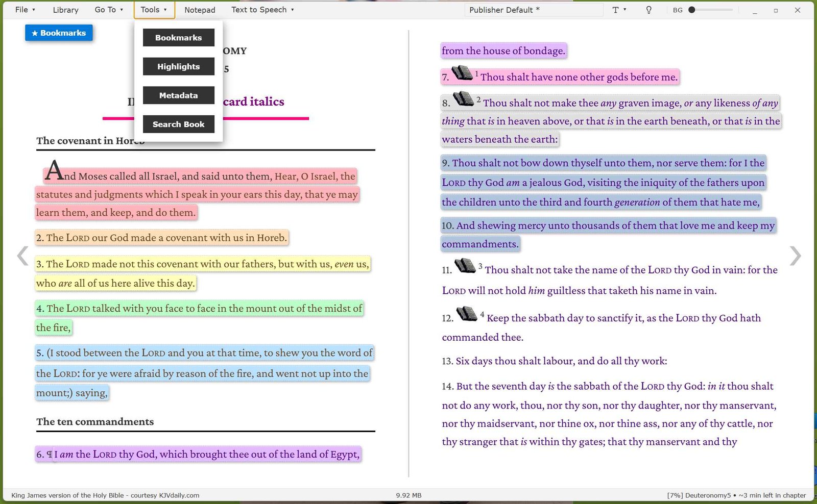Adjust the BG brightness slider
The width and height of the screenshot is (817, 504).
(711, 10)
